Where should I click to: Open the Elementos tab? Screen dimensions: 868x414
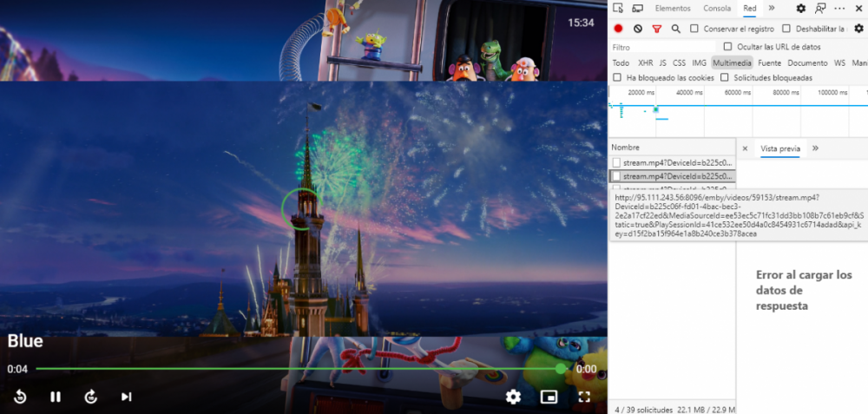[673, 9]
